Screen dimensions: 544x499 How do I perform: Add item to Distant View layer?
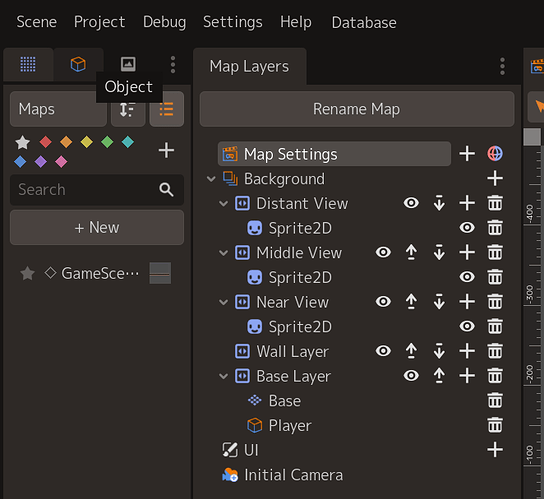tap(467, 203)
